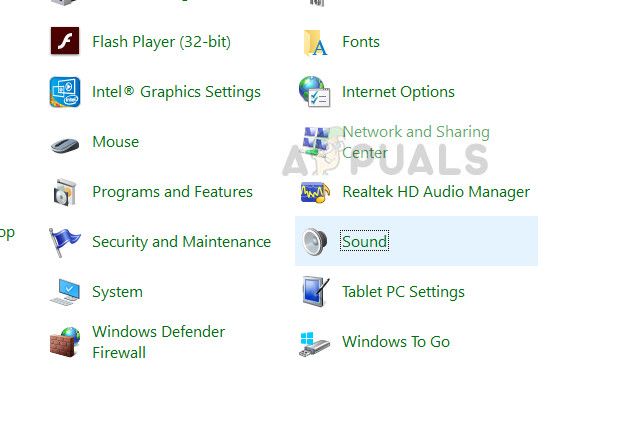Select the Mouse text link

tap(115, 142)
